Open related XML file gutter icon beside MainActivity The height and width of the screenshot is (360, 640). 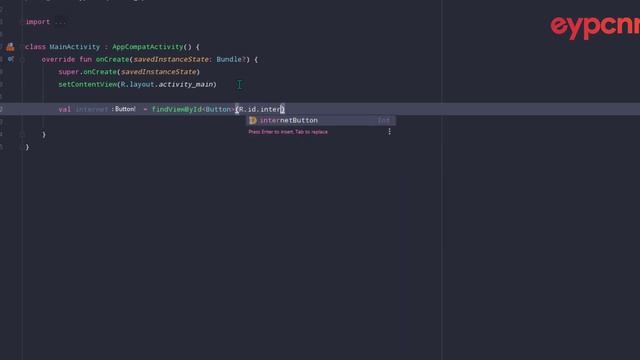pos(10,47)
